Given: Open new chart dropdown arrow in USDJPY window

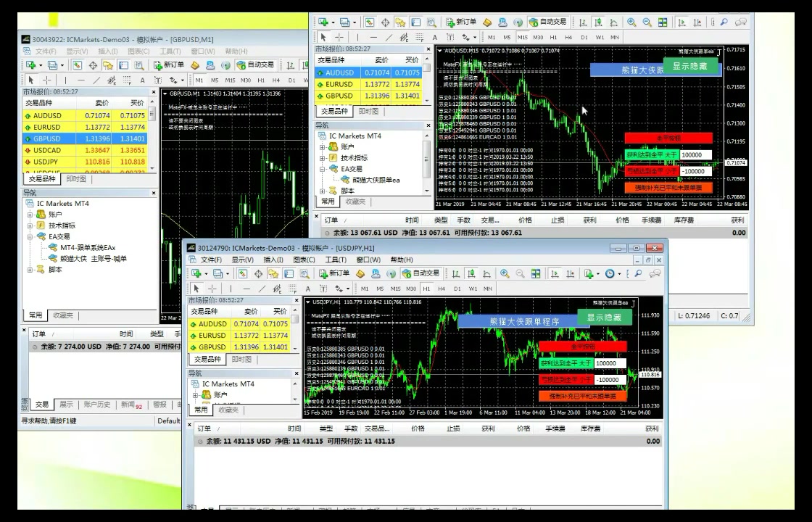Looking at the screenshot, I should 207,273.
